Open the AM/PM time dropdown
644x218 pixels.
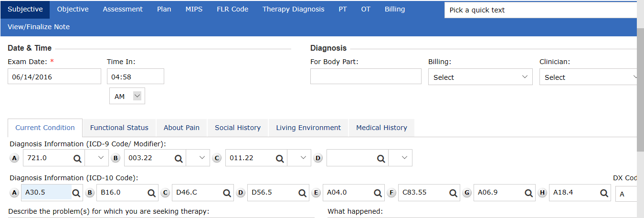coord(127,96)
